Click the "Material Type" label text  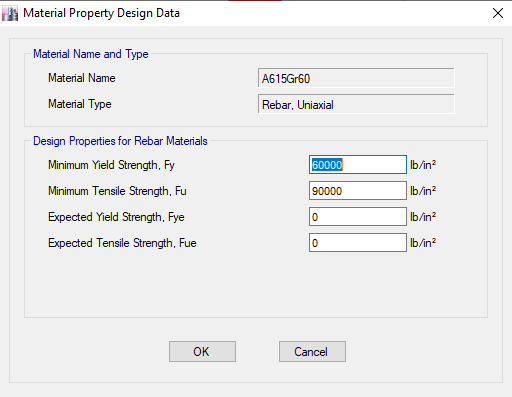80,104
